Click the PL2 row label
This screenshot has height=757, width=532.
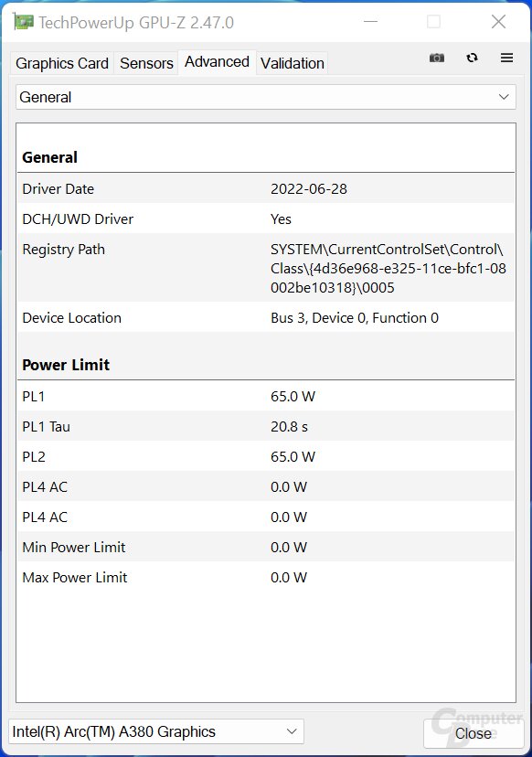33,457
